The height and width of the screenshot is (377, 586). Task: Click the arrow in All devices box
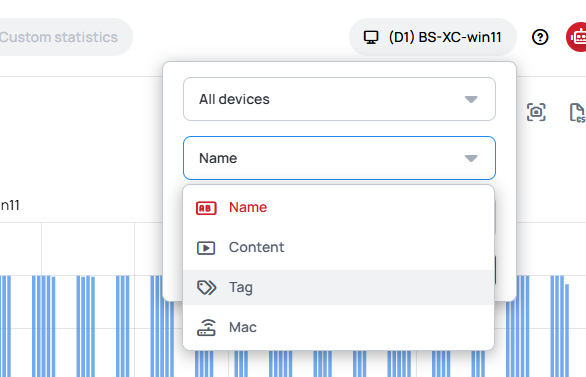click(471, 99)
